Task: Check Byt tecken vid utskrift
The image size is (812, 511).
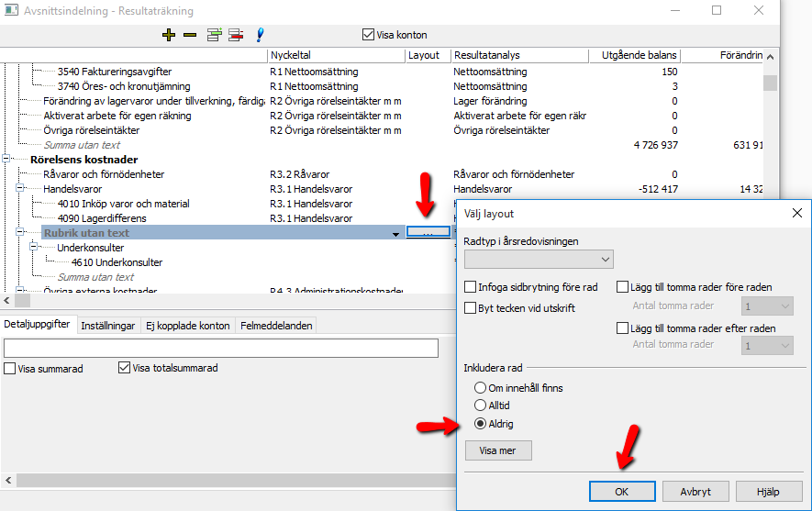Action: pos(470,308)
